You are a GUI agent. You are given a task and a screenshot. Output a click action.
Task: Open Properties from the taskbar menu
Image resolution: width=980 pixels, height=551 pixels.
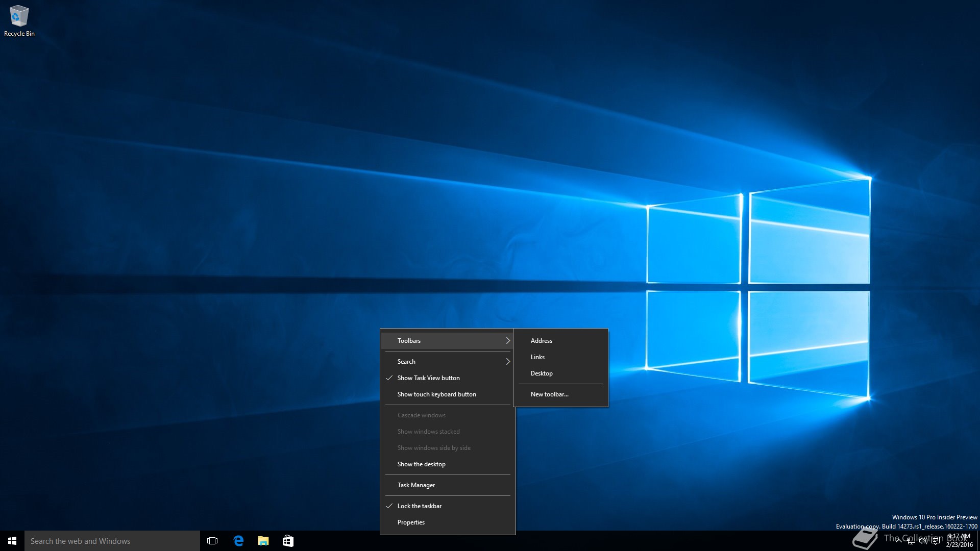click(x=448, y=522)
